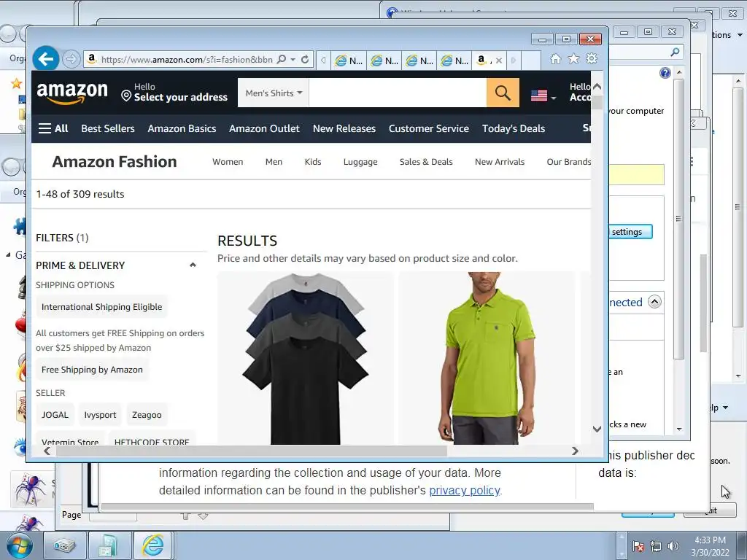Open the Luggage fashion menu
The width and height of the screenshot is (747, 560).
click(360, 162)
